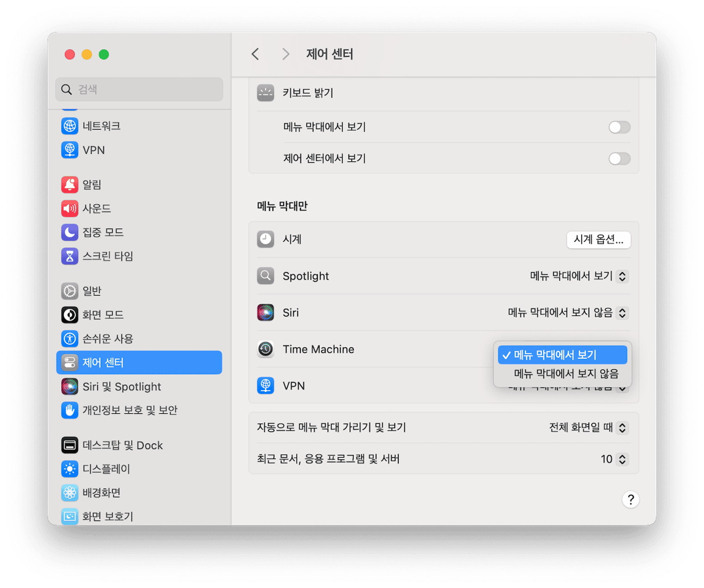The height and width of the screenshot is (588, 704).
Task: Open the Spotlight menu bar dropdown
Action: [579, 276]
